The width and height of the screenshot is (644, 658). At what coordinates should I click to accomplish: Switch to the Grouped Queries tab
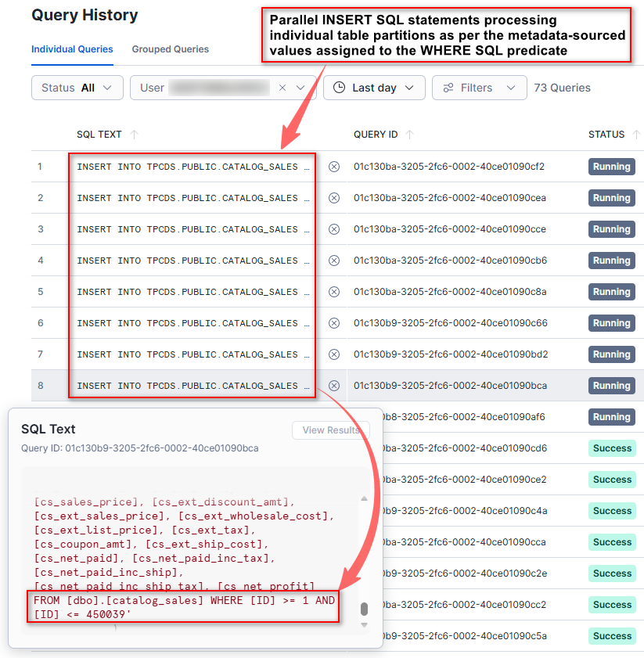[170, 49]
